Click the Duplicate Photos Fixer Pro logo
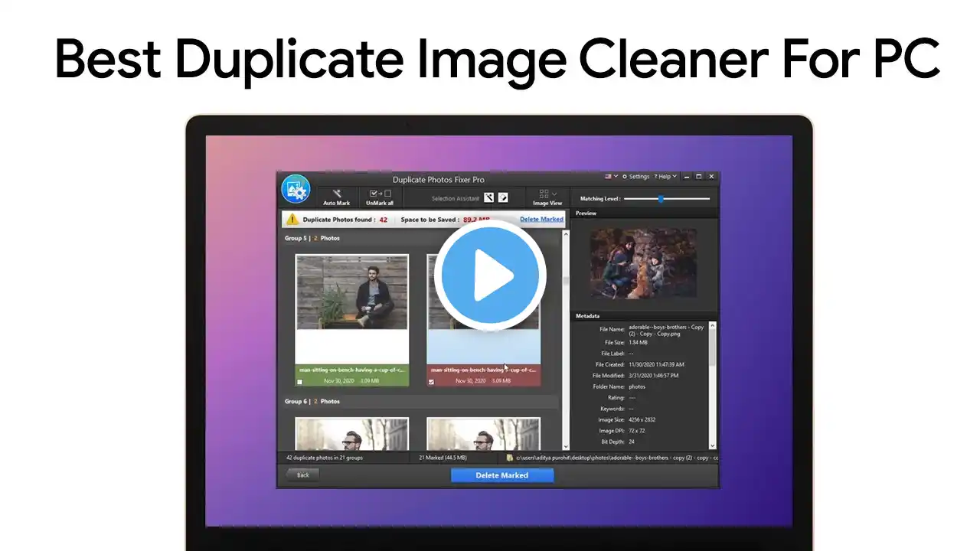 [296, 190]
